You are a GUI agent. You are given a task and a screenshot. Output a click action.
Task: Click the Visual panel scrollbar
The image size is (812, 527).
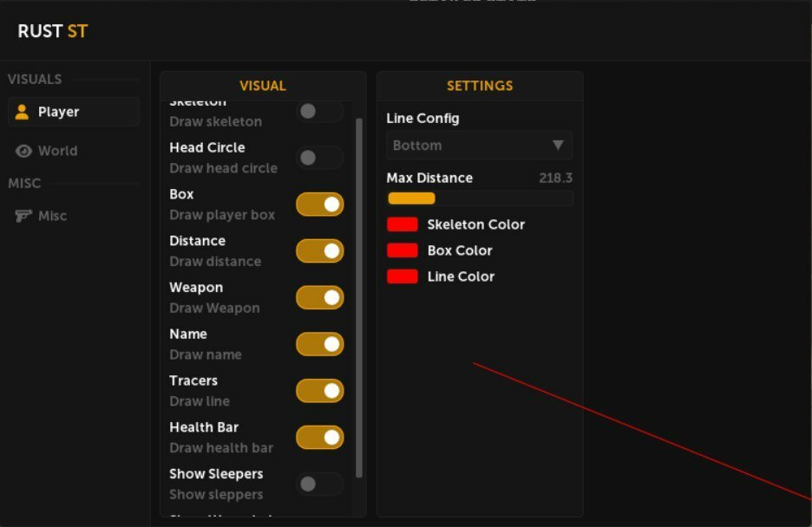pos(359,298)
